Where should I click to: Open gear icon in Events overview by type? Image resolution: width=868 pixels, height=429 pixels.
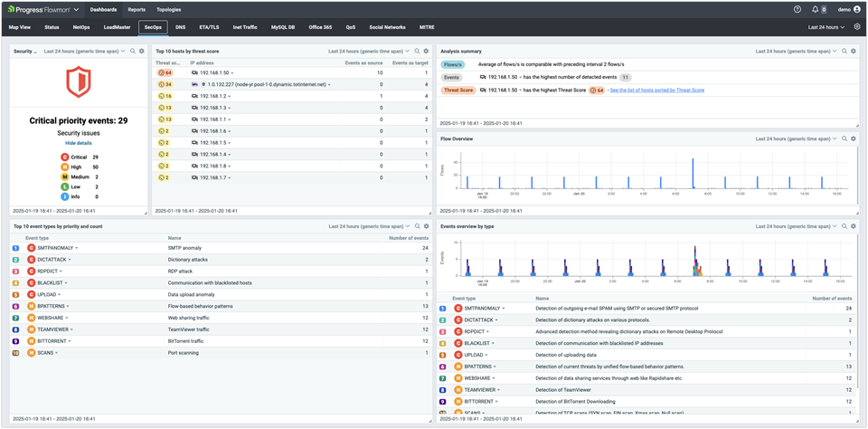coord(854,226)
